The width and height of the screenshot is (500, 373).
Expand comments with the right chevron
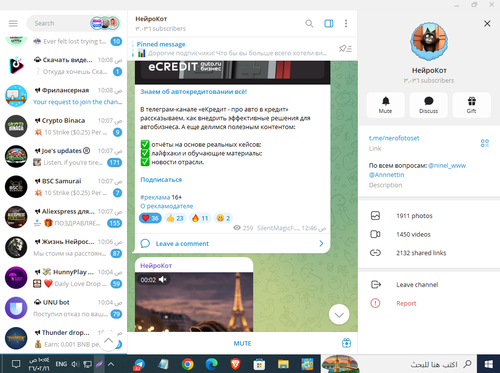click(321, 244)
